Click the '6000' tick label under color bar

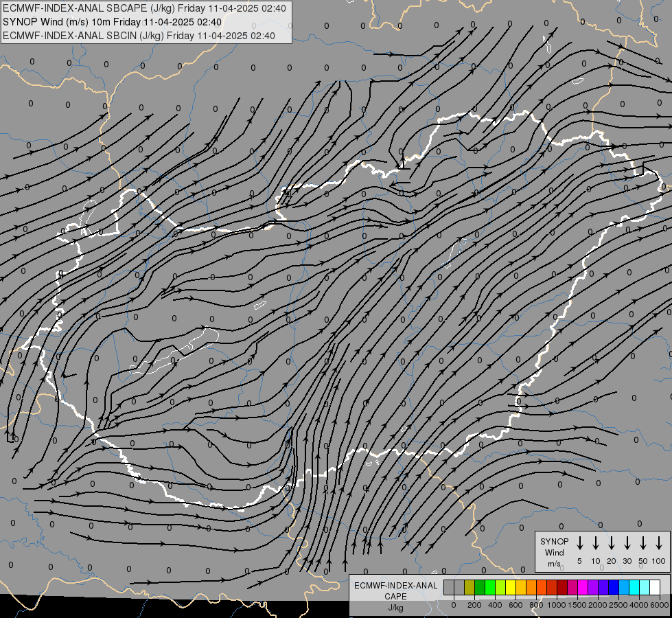coord(660,605)
